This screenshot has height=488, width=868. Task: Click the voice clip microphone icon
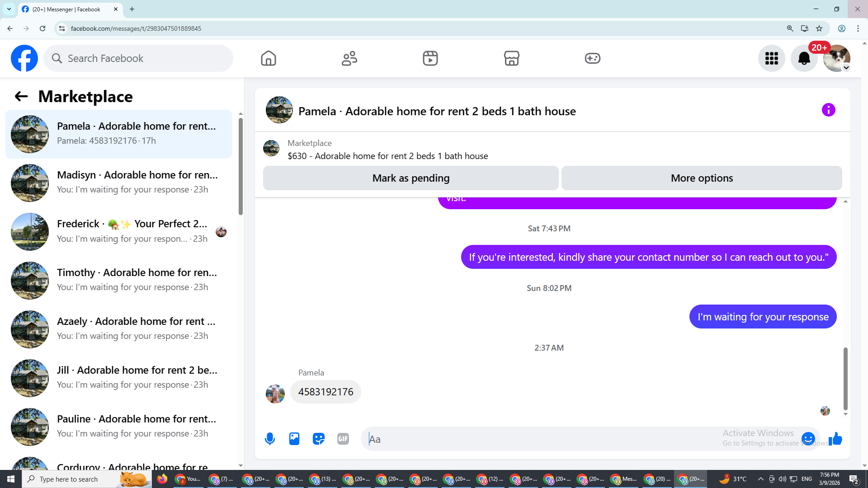coord(270,439)
